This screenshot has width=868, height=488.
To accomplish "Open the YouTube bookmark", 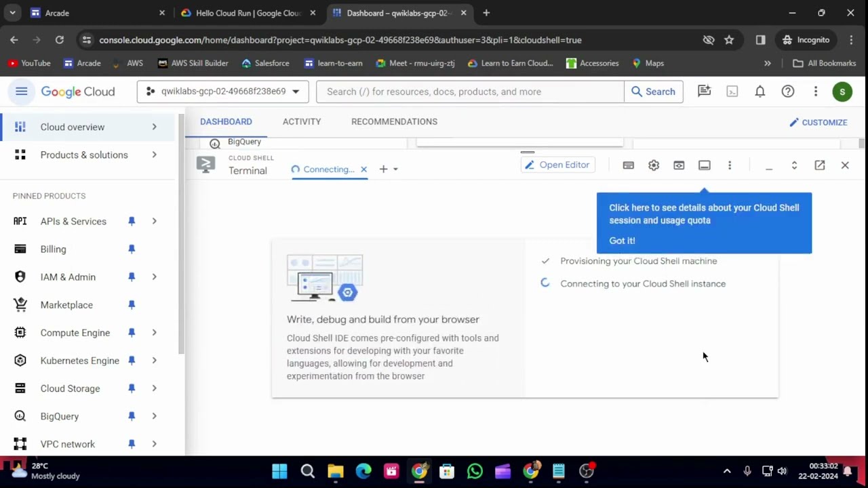I will 29,63.
